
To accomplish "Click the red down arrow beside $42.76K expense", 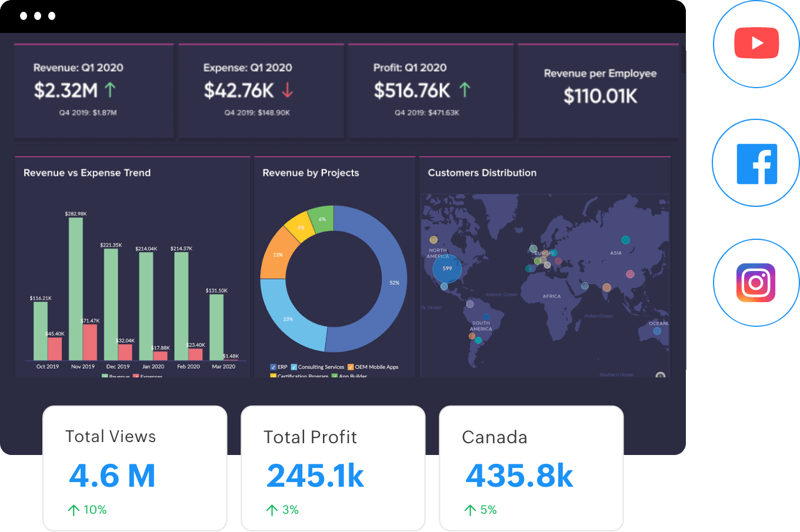I will pos(288,90).
